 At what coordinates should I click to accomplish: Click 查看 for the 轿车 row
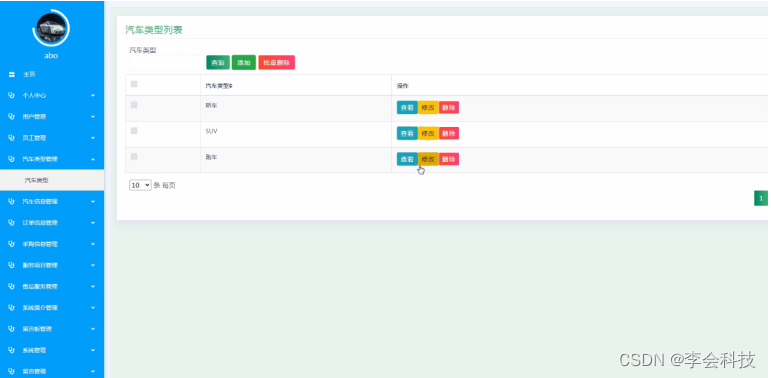click(407, 108)
